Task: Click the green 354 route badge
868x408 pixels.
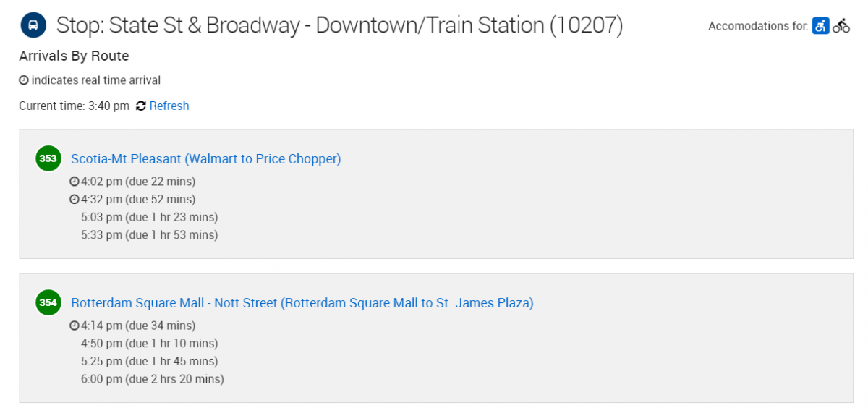Action: pos(48,302)
